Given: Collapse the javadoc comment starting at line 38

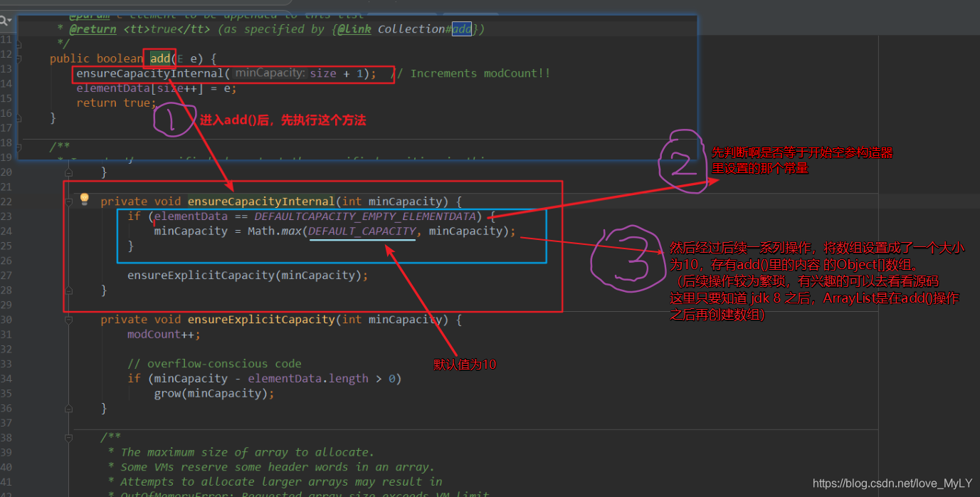Looking at the screenshot, I should (68, 437).
